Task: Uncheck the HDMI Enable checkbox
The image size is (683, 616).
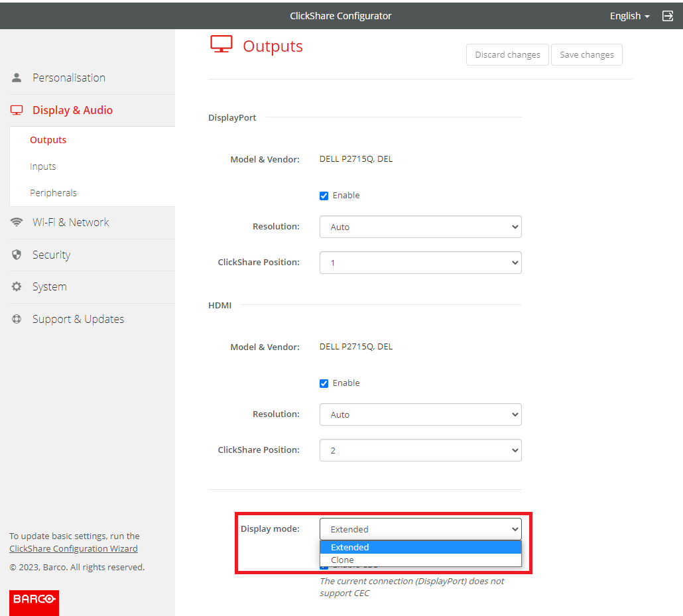Action: pos(324,383)
